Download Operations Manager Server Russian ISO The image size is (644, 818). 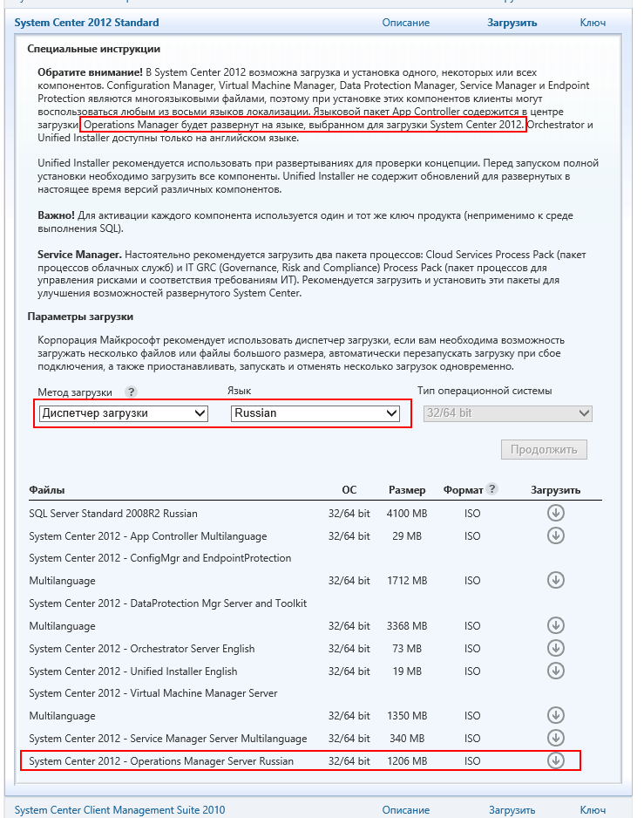(555, 760)
